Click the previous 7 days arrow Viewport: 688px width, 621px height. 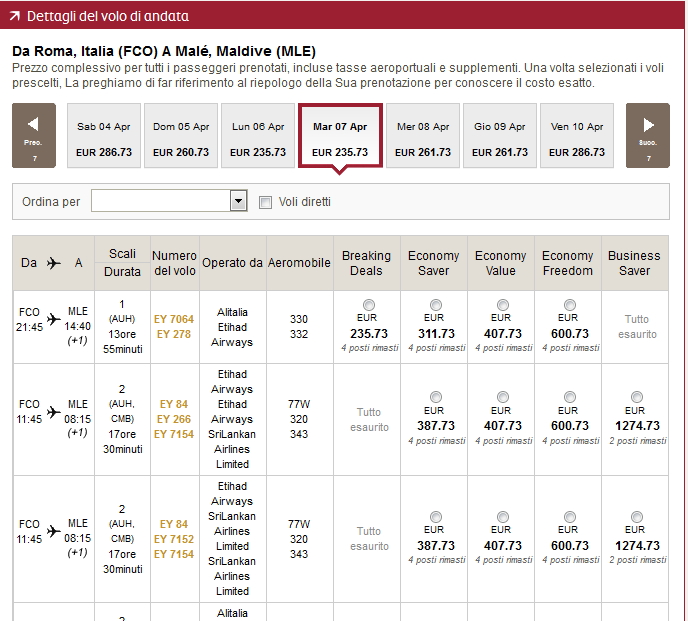pos(34,135)
